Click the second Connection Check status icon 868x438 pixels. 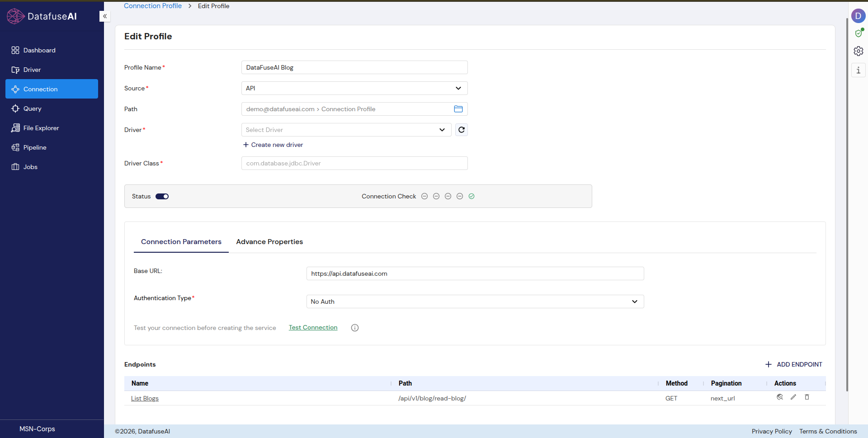pyautogui.click(x=436, y=196)
